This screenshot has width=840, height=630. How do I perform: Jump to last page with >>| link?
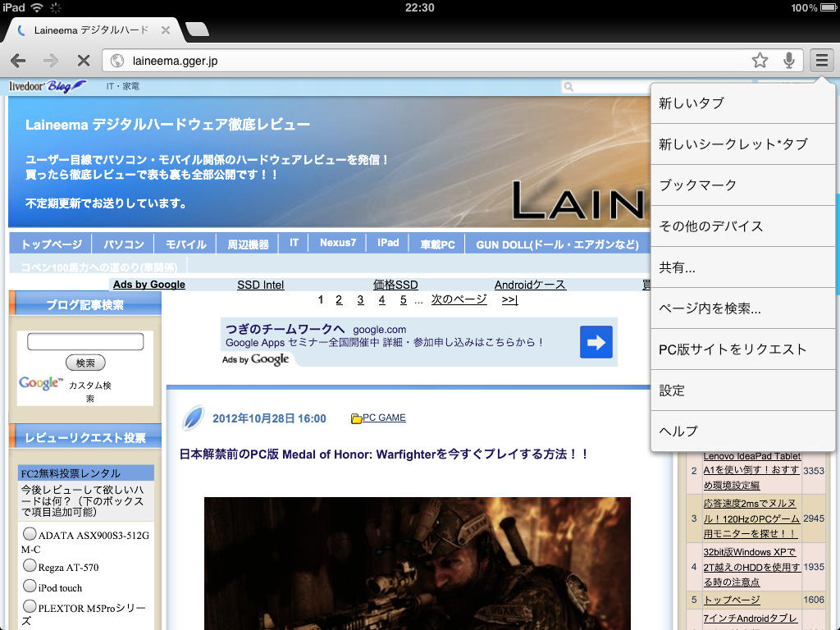(509, 299)
